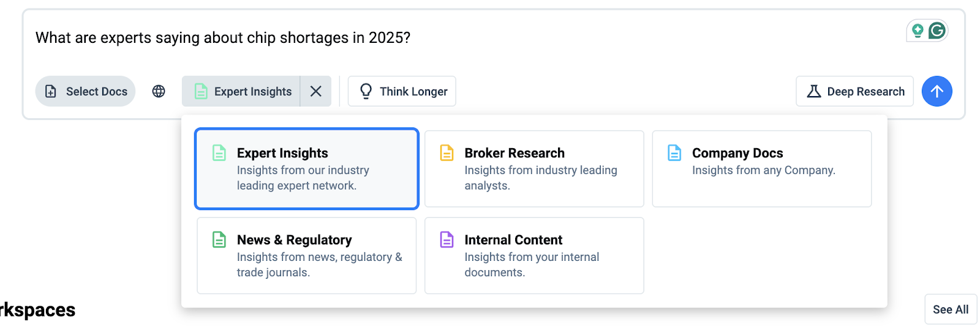Enable Deep Research mode

(854, 91)
